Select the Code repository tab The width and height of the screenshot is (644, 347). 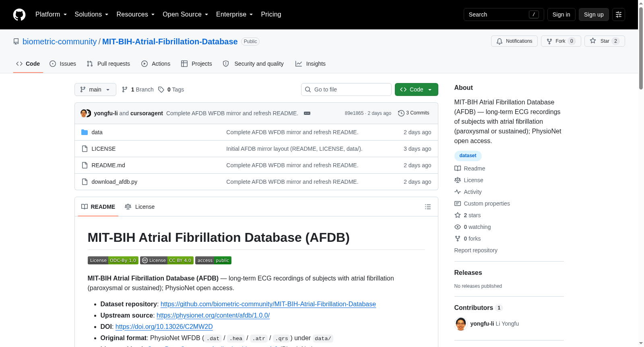28,64
